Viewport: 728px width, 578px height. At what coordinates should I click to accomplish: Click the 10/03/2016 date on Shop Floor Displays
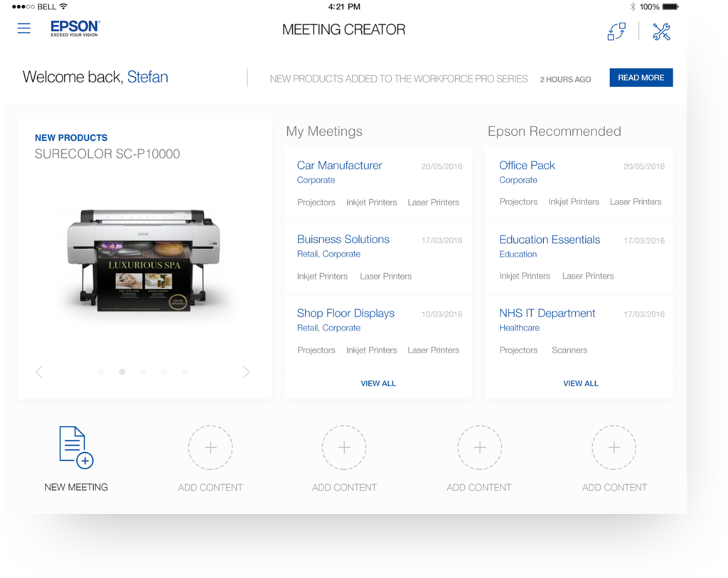click(441, 314)
